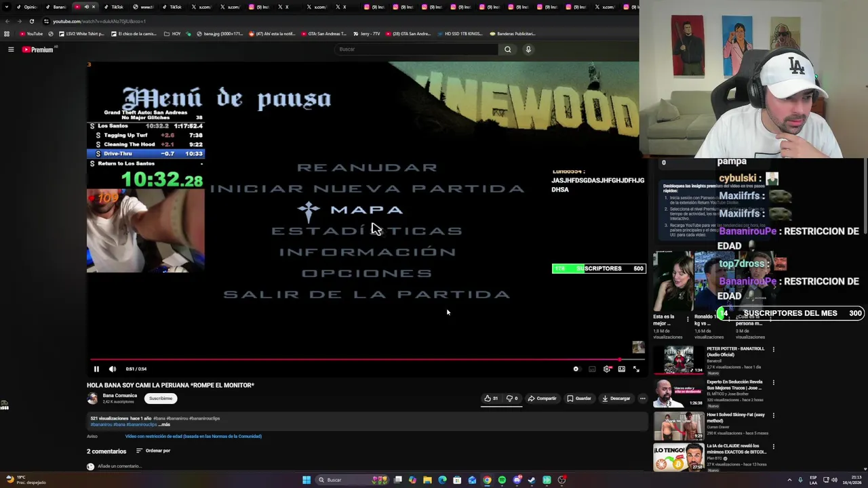Screen dimensions: 868x488
Task: Open Discord from the taskbar
Action: click(517, 480)
